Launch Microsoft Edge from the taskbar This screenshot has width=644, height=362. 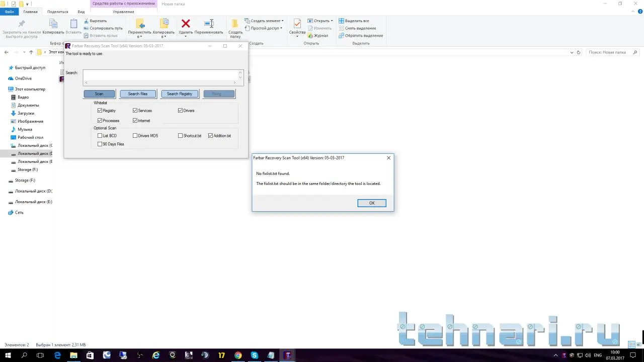pyautogui.click(x=57, y=355)
